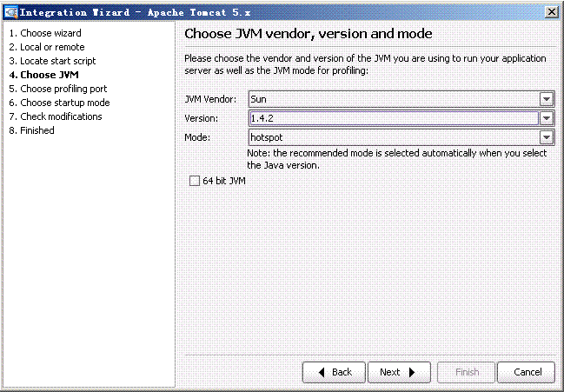Image resolution: width=564 pixels, height=392 pixels.
Task: Select step 3. Locate start script
Action: pyautogui.click(x=52, y=61)
